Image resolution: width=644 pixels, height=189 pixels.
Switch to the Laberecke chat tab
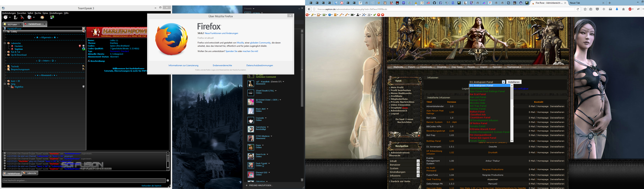[30, 173]
